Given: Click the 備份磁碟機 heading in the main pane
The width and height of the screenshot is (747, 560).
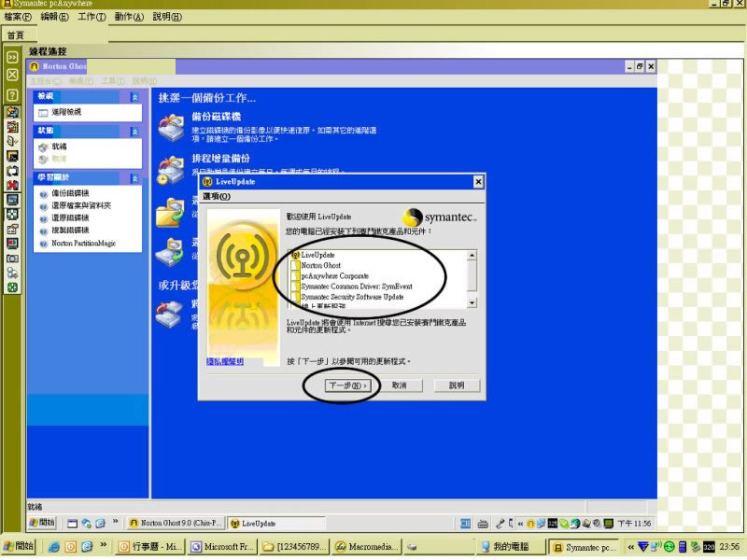Looking at the screenshot, I should 217,117.
